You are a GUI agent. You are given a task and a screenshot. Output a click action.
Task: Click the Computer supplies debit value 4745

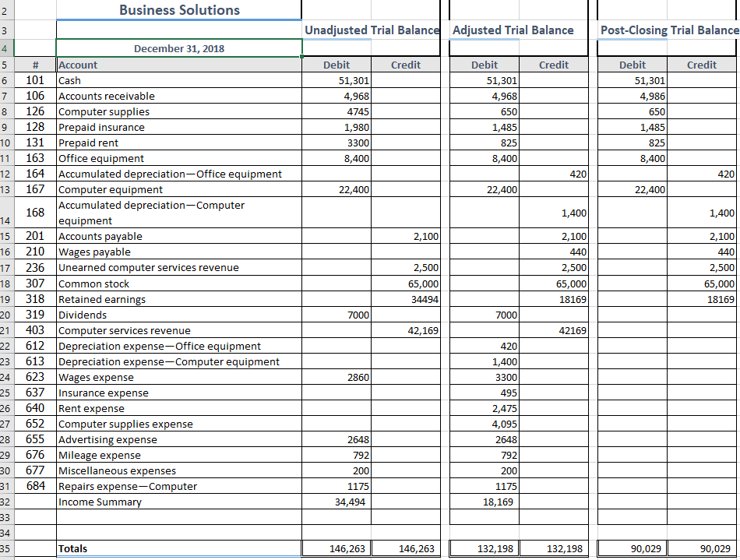click(x=337, y=111)
